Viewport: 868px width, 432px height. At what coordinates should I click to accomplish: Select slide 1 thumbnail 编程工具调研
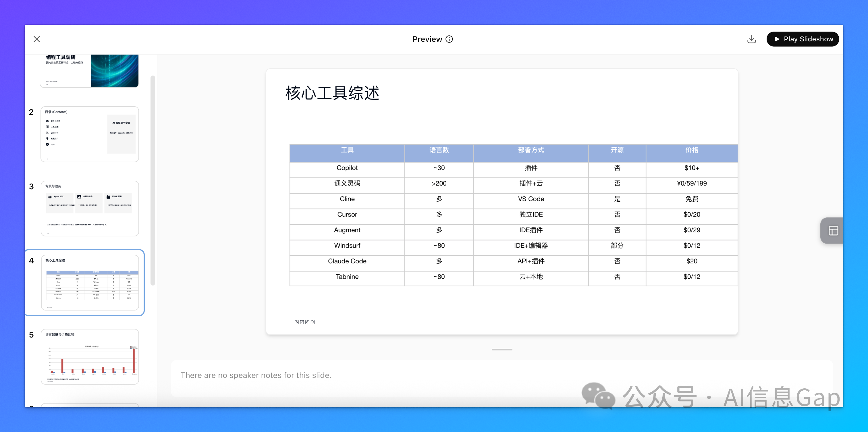pyautogui.click(x=89, y=71)
